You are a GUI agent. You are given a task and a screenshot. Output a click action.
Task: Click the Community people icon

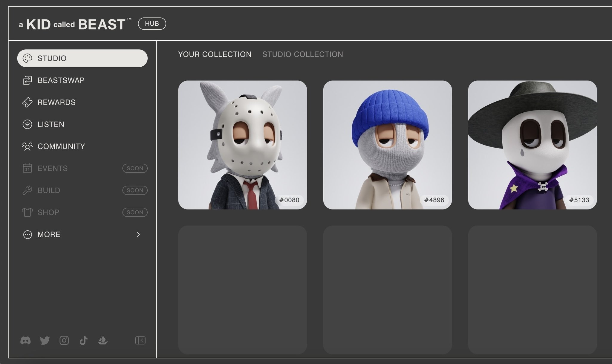(x=27, y=146)
